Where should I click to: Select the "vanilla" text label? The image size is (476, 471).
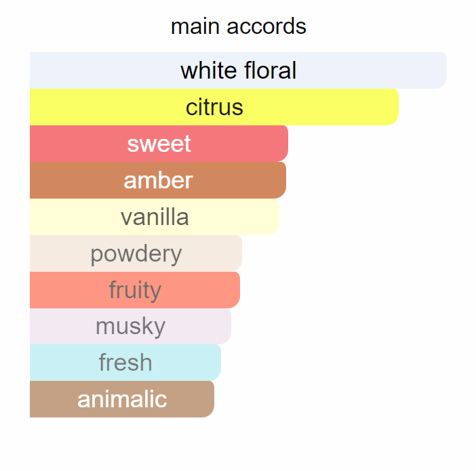coord(155,217)
